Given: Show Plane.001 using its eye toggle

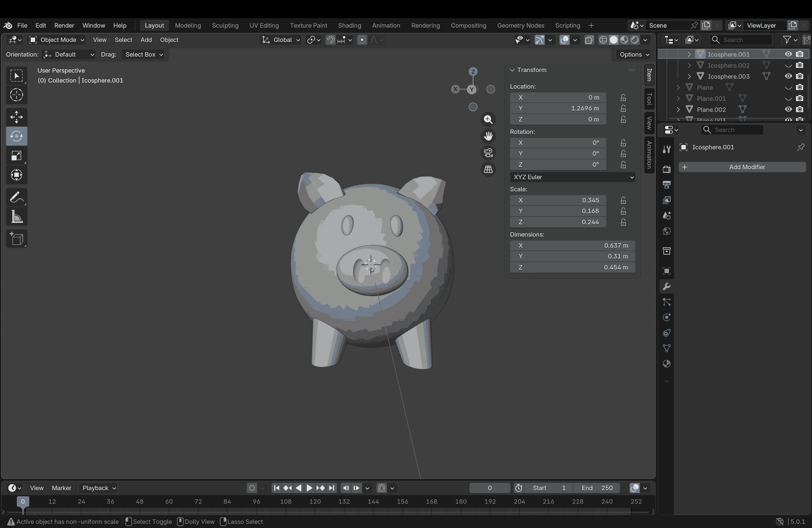Looking at the screenshot, I should 788,99.
